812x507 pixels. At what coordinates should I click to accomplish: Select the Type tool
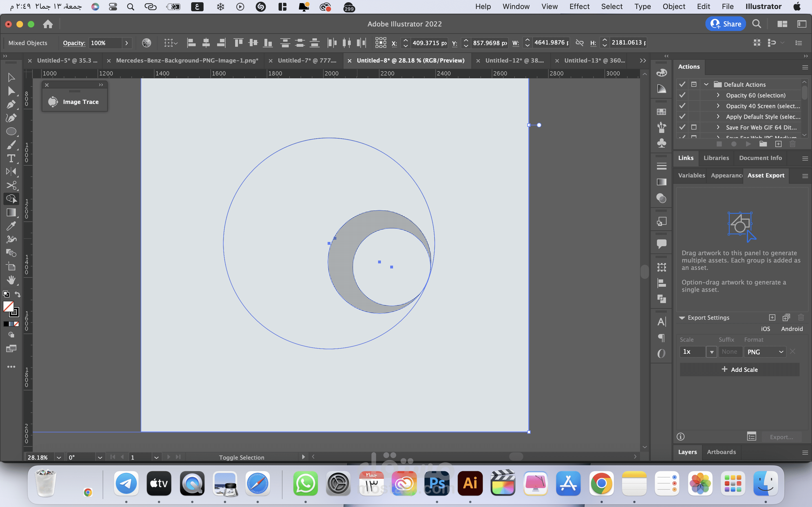(x=11, y=158)
